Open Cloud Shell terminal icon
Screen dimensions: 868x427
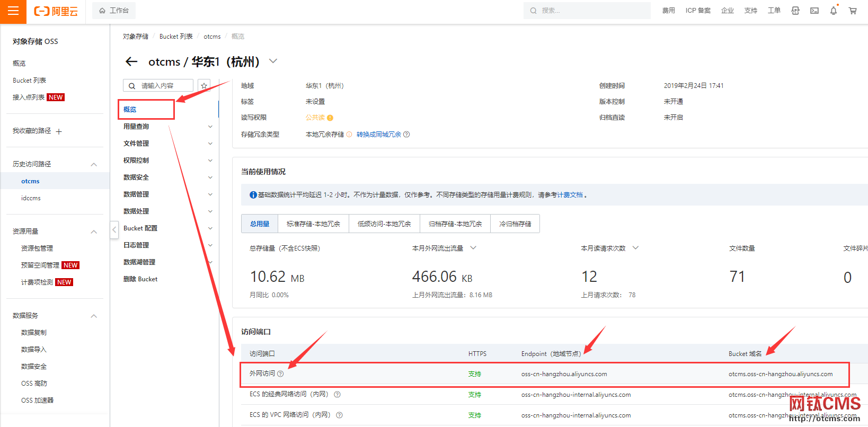[x=814, y=11]
